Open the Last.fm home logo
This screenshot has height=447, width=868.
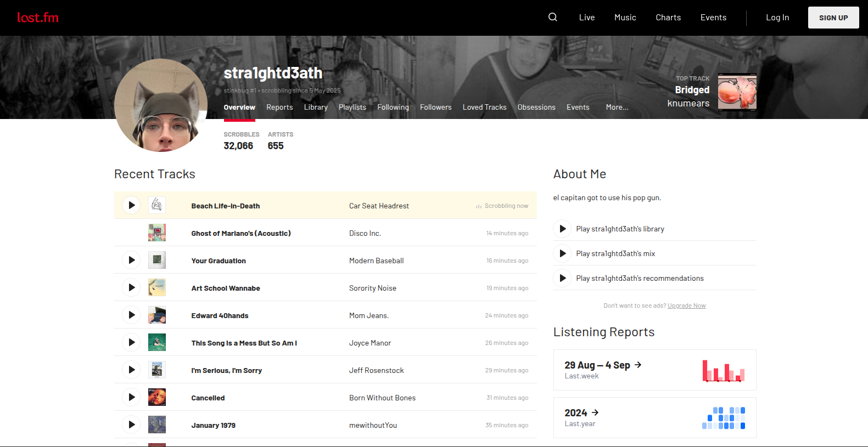click(37, 18)
